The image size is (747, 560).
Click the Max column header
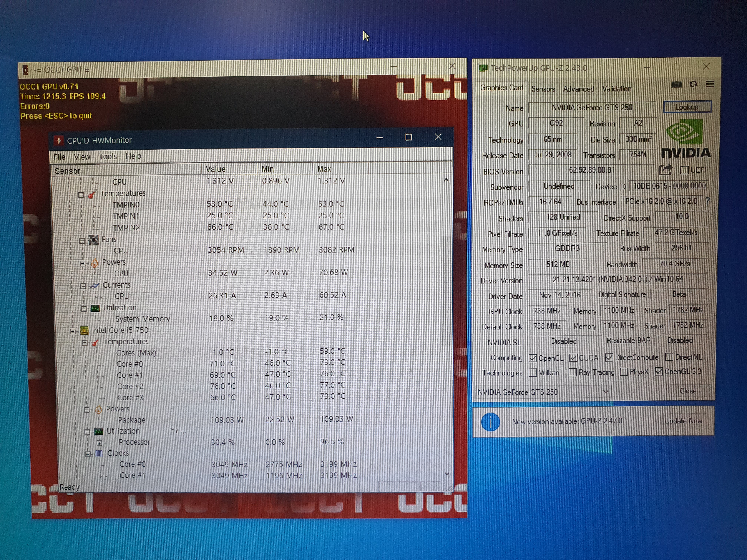pyautogui.click(x=340, y=169)
